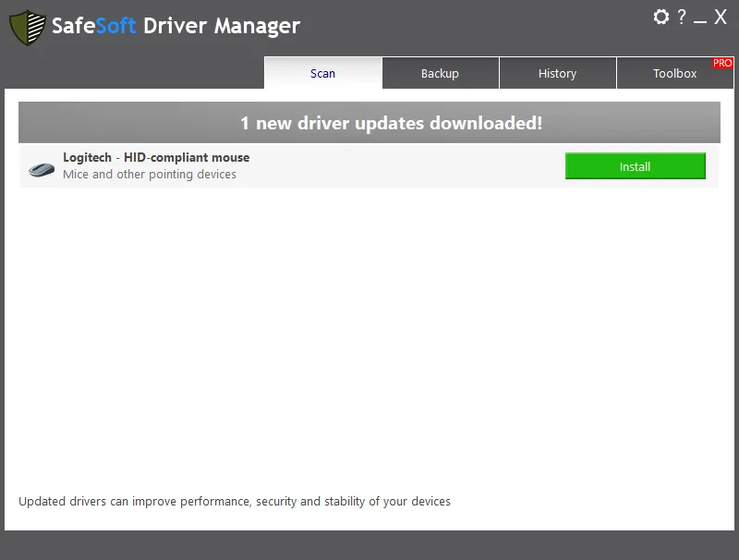739x560 pixels.
Task: Minimize the SafeSoft Driver Manager window
Action: (699, 17)
